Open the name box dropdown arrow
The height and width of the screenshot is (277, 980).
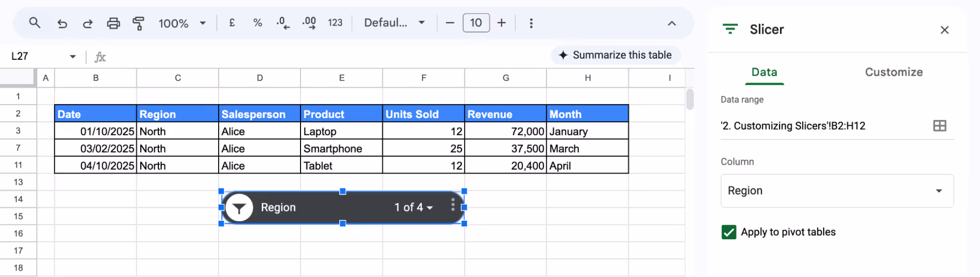coord(73,56)
